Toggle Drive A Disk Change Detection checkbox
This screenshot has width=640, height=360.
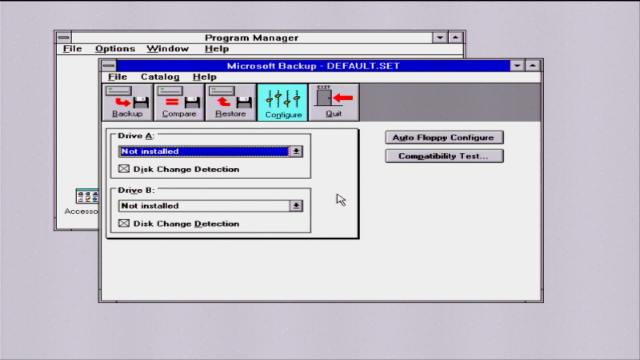pos(124,169)
